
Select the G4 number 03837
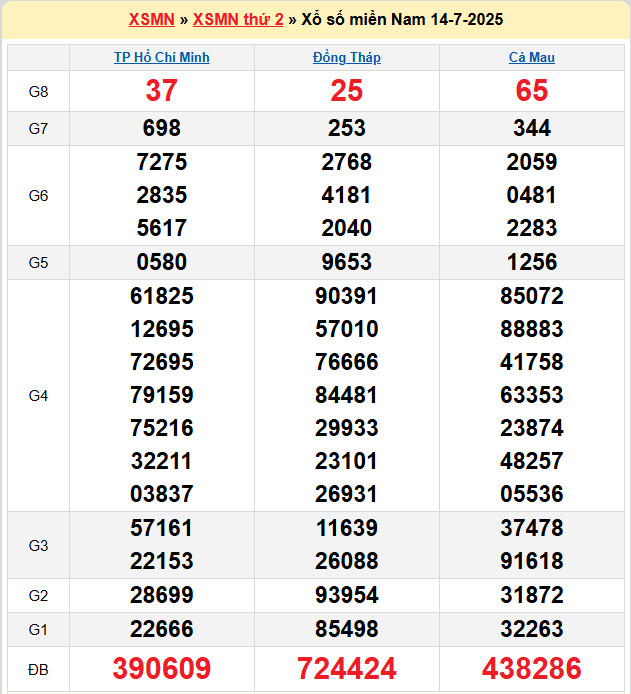click(x=162, y=494)
